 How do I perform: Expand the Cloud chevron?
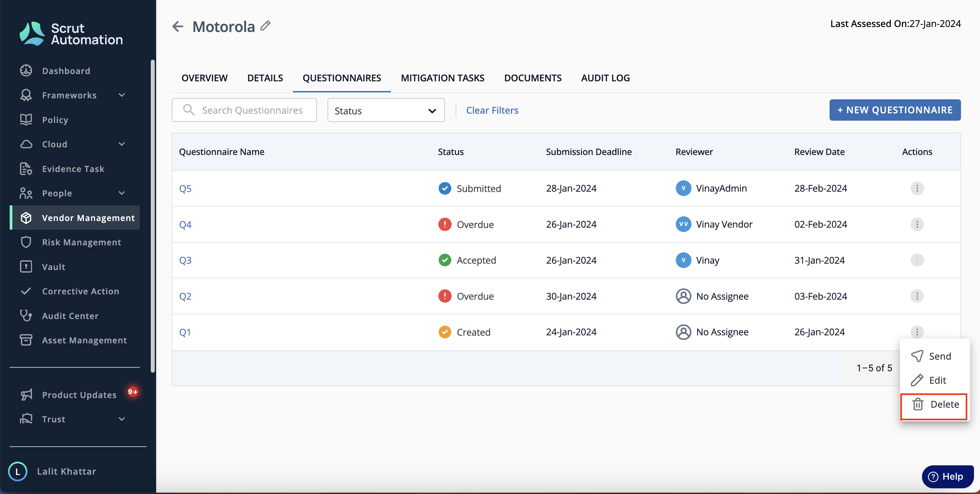pos(122,144)
